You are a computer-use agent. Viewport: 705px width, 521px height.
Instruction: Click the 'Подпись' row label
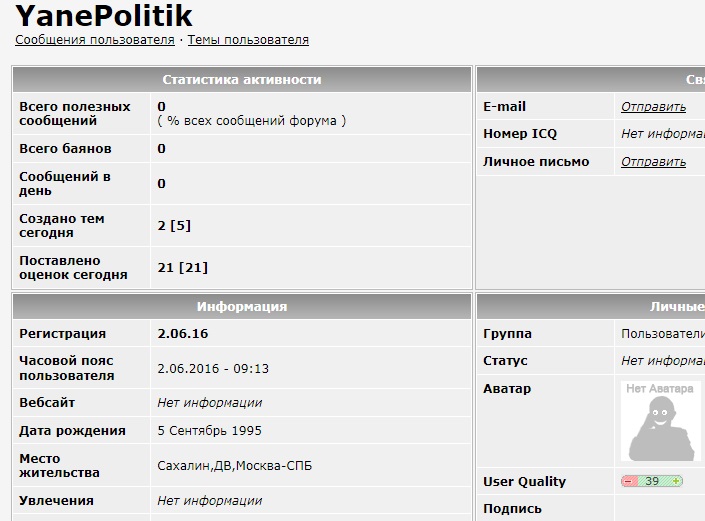click(x=513, y=509)
